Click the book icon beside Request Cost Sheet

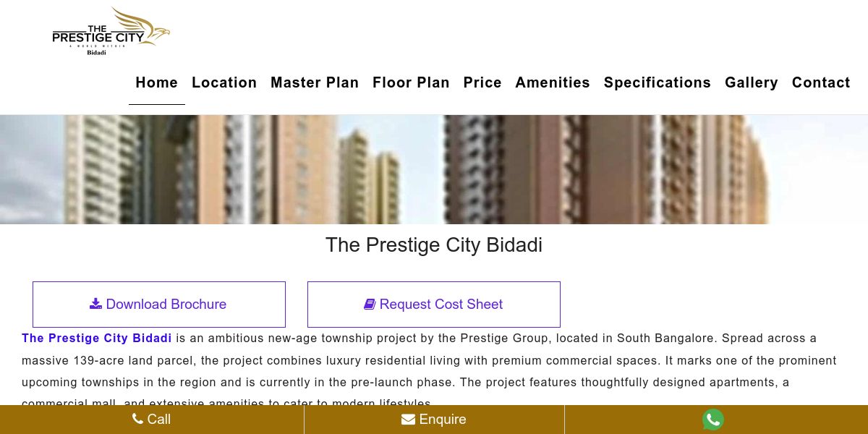pos(370,304)
